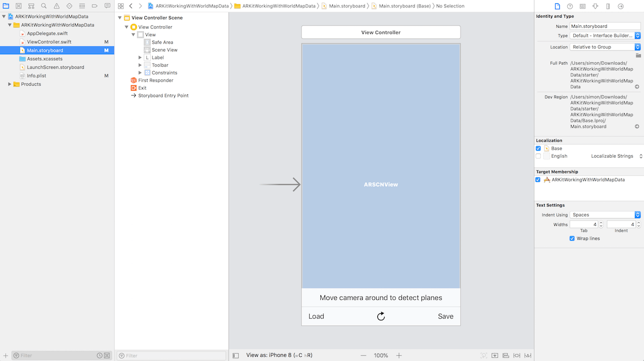Click the Save toolbar button

click(x=445, y=316)
